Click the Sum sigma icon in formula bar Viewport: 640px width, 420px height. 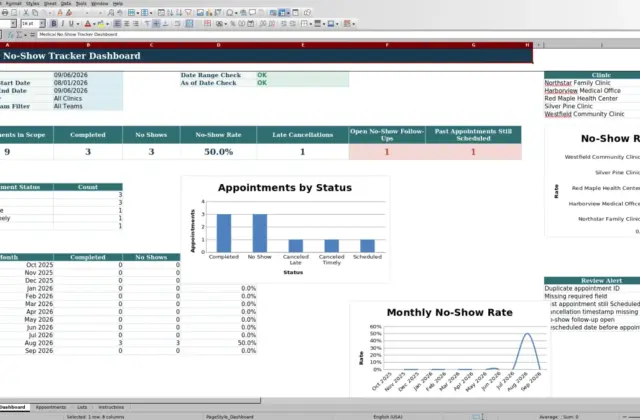[x=19, y=35]
